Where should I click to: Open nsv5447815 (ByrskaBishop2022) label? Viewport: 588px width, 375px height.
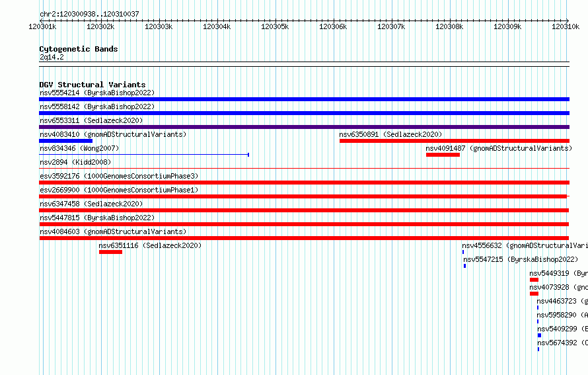97,218
